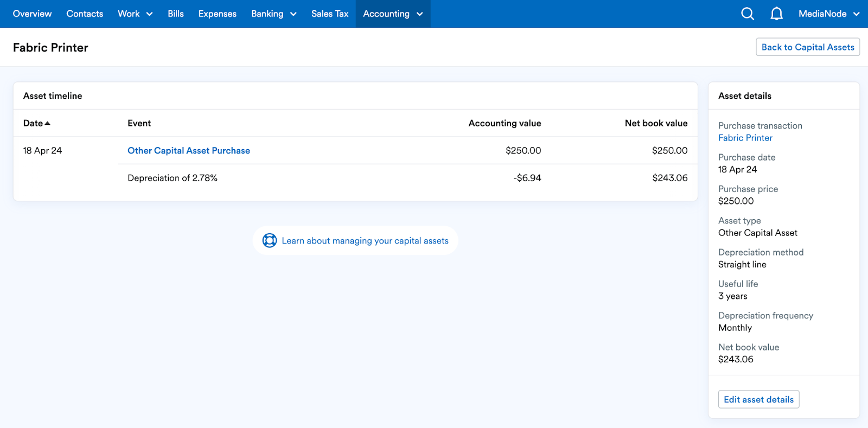The width and height of the screenshot is (868, 428).
Task: Click the Depreciation of 2.78% row
Action: pos(407,178)
